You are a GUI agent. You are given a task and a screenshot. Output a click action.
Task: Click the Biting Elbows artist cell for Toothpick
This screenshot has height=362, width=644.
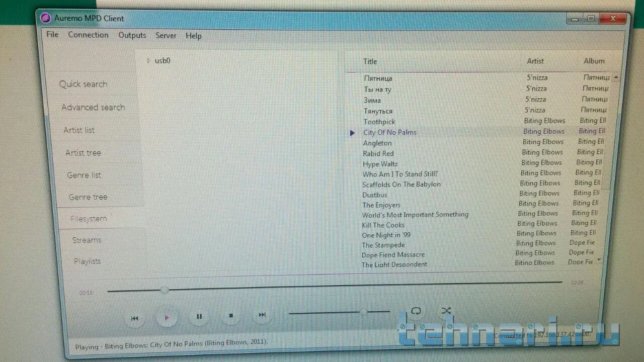click(x=545, y=121)
